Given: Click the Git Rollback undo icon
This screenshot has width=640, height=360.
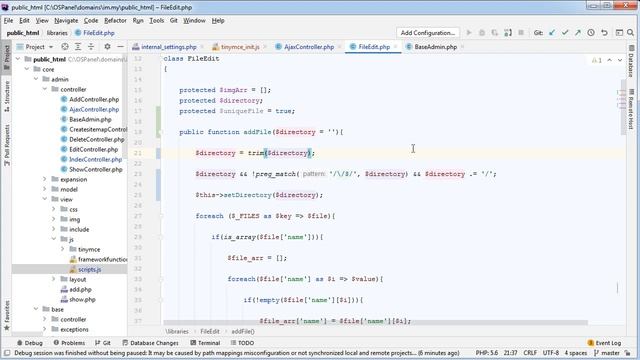Looking at the screenshot, I should 604,33.
